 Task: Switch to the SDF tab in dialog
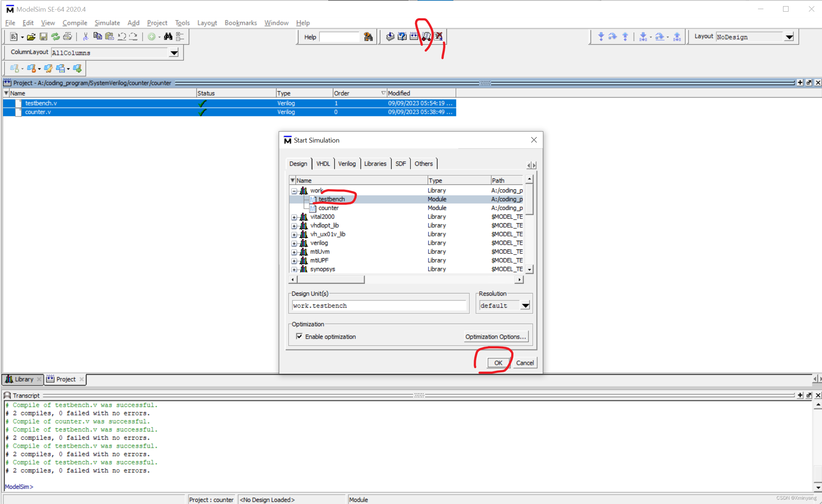[x=400, y=164]
